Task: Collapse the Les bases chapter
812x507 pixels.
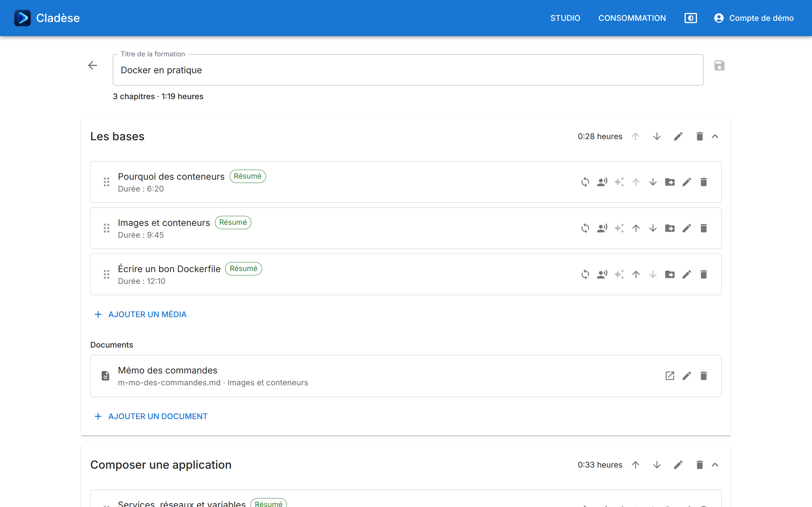Action: [x=715, y=137]
